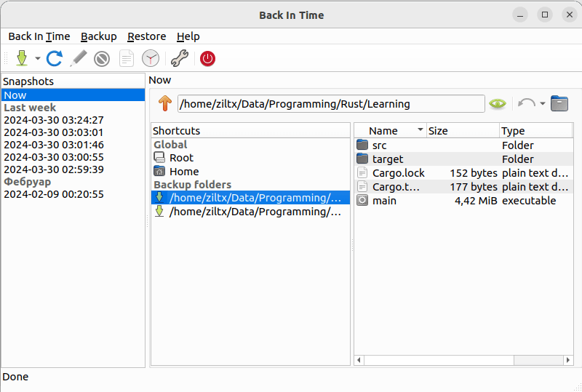Click the clock Last log icon
The height and width of the screenshot is (392, 582).
(151, 58)
